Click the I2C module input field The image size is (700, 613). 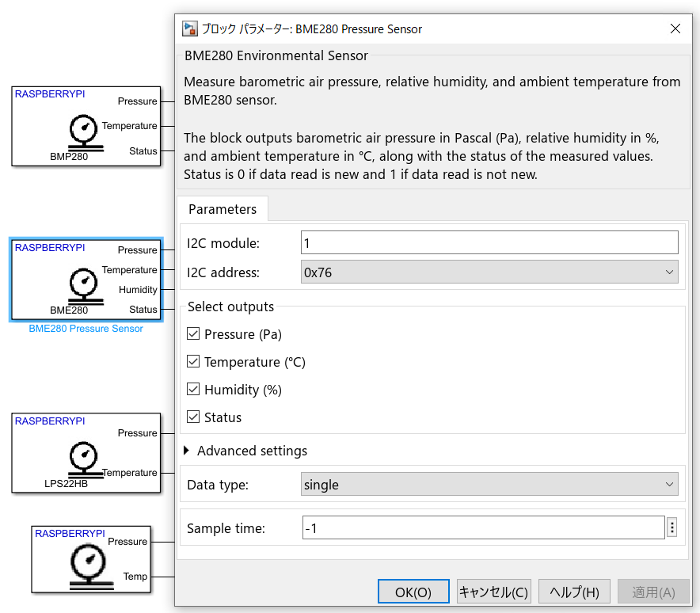coord(489,242)
